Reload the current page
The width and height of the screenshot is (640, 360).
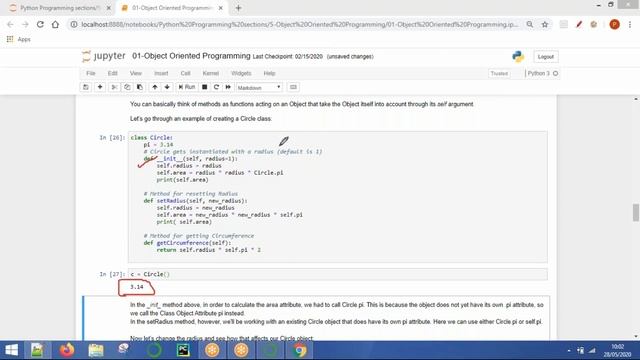[x=40, y=24]
